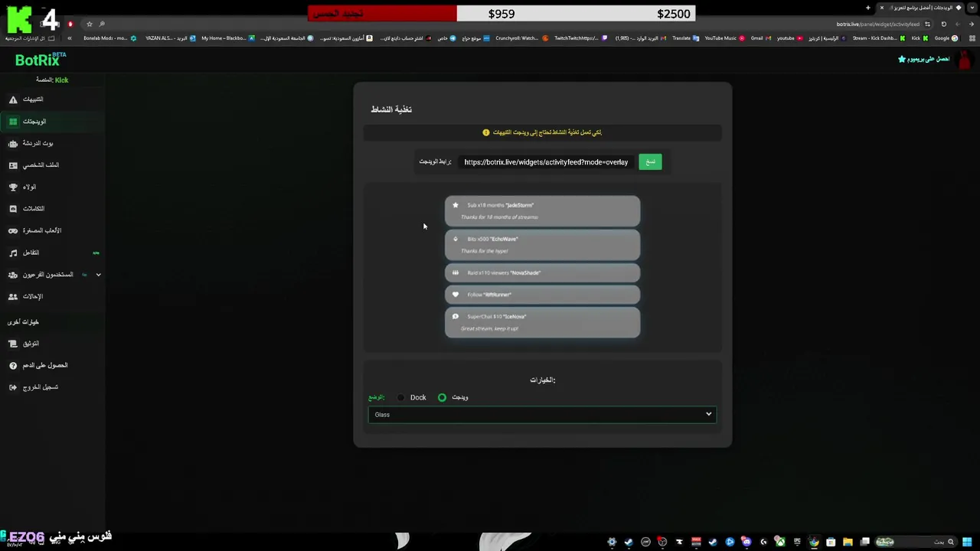Open the Kick platform link
This screenshot has width=980, height=551.
61,80
